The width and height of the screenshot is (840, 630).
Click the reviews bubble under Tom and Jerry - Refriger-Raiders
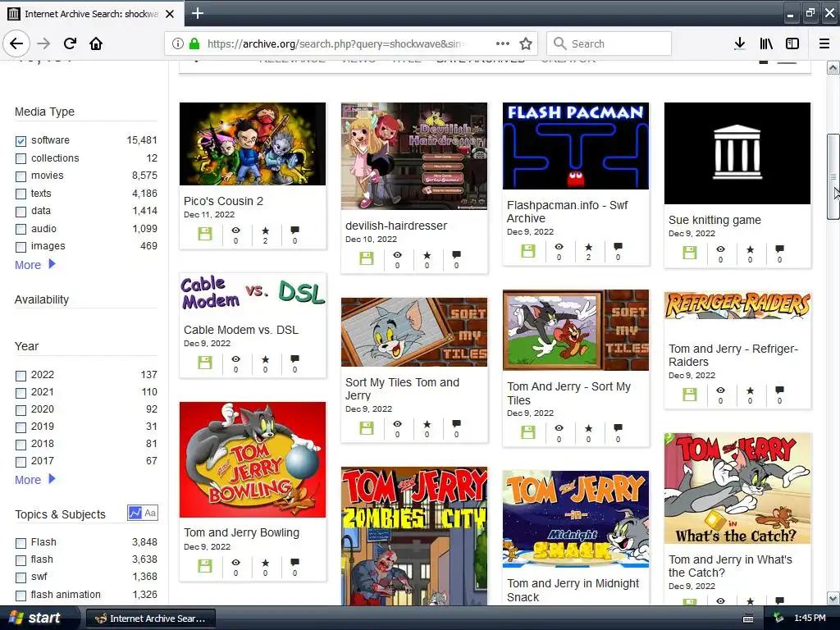coord(779,390)
